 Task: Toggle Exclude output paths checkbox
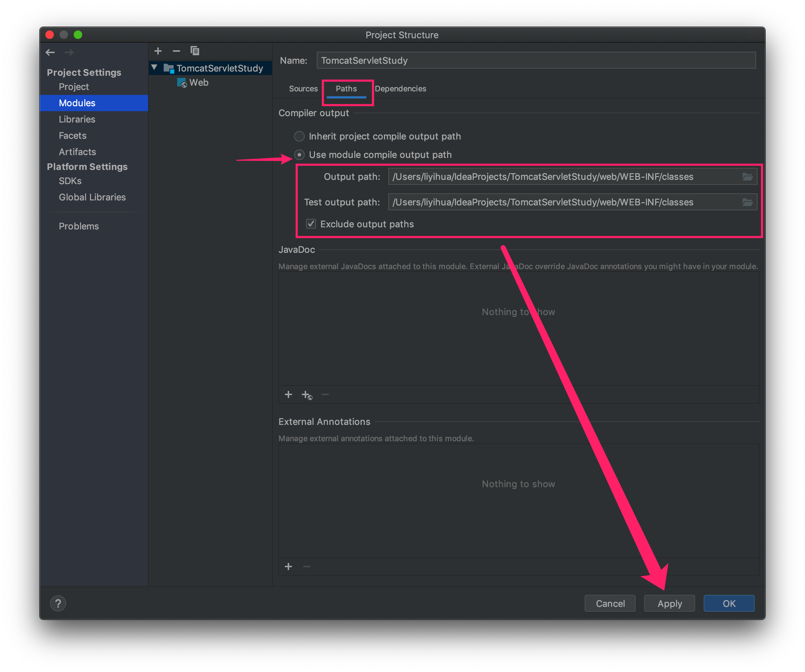311,224
